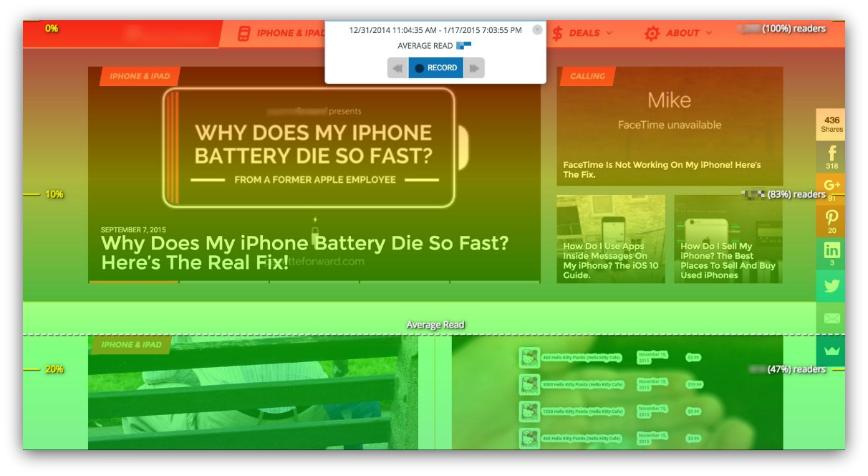Open How Do I Use Apps Inside Messages article

click(610, 260)
